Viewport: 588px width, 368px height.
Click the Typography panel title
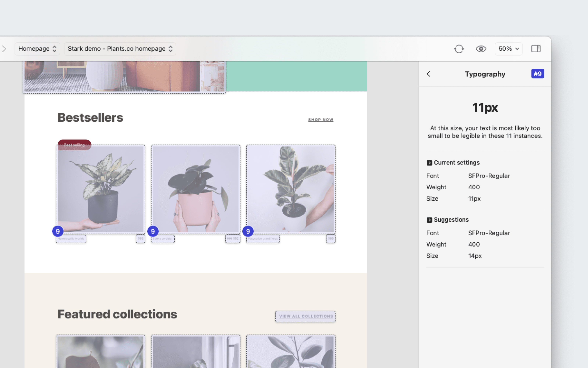tap(485, 74)
